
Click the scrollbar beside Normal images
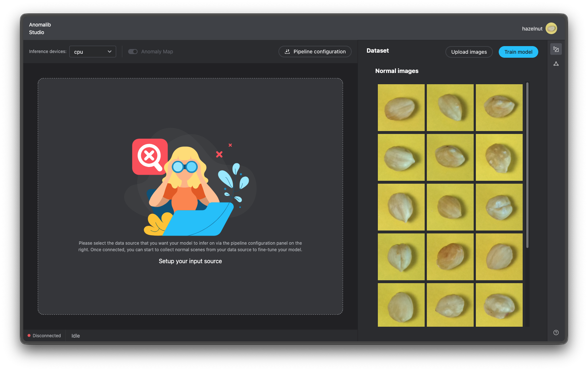pyautogui.click(x=527, y=163)
